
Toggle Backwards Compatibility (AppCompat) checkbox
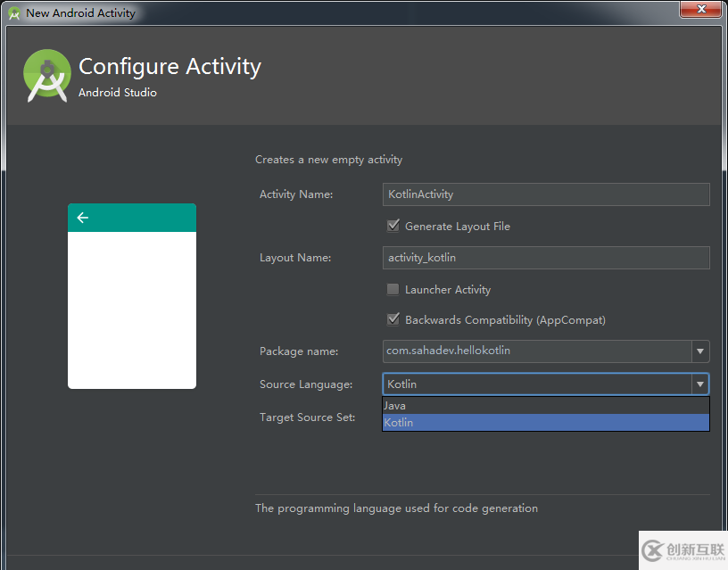(x=393, y=320)
